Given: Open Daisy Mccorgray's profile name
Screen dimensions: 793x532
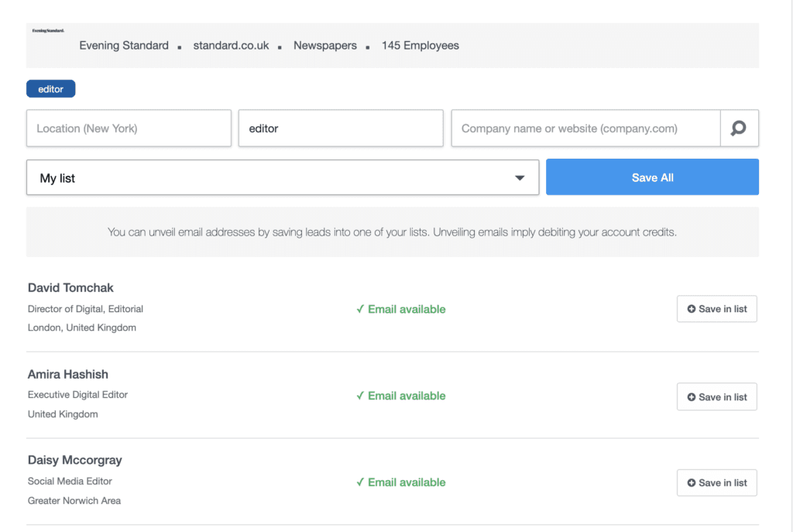Looking at the screenshot, I should tap(75, 460).
